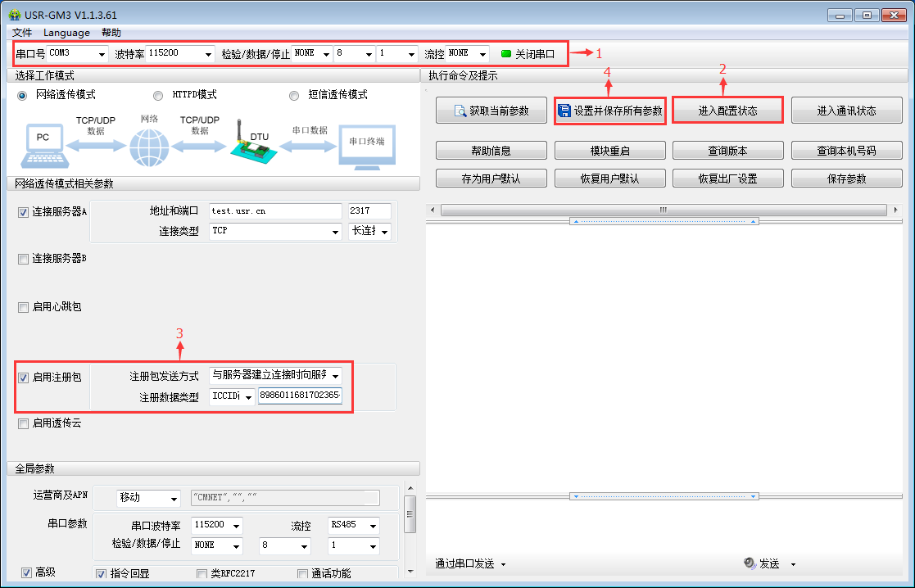Select the HTTPD模式 radio button
This screenshot has height=588, width=915.
click(158, 95)
